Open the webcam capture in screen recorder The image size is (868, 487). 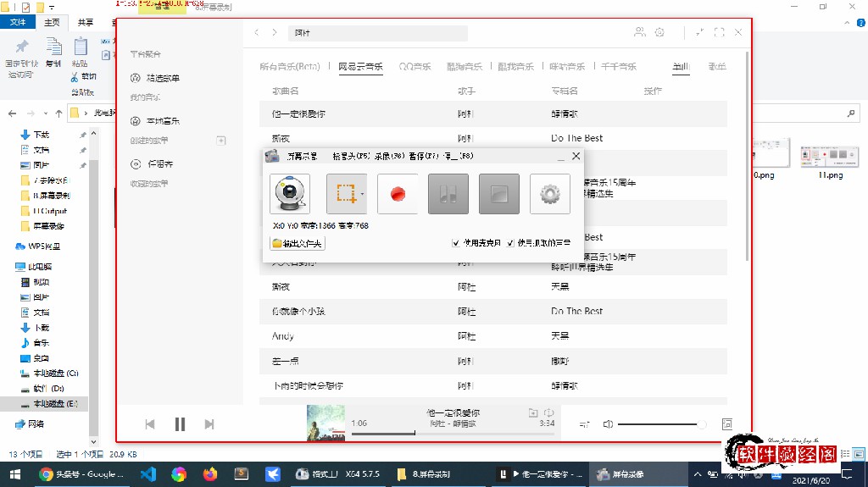[290, 194]
